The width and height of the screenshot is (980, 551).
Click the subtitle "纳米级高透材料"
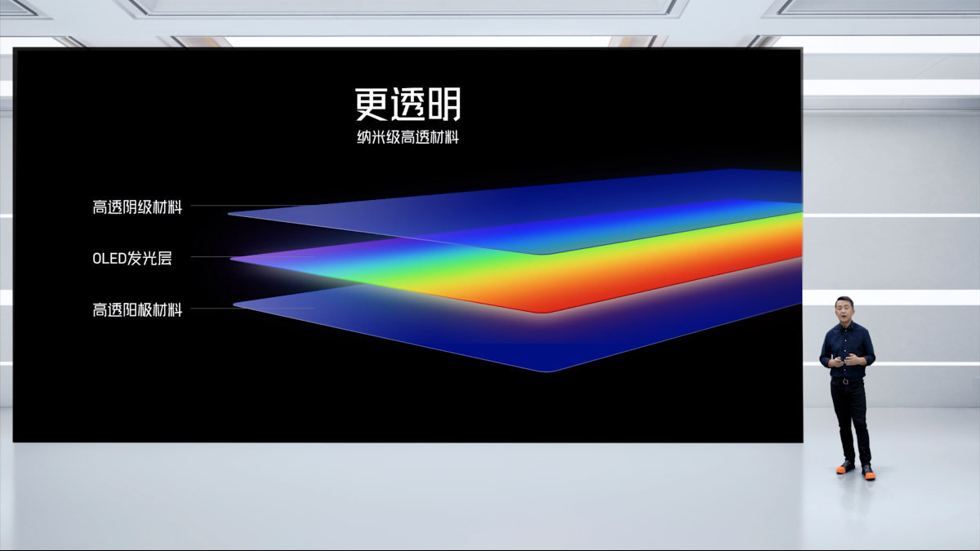(x=407, y=138)
